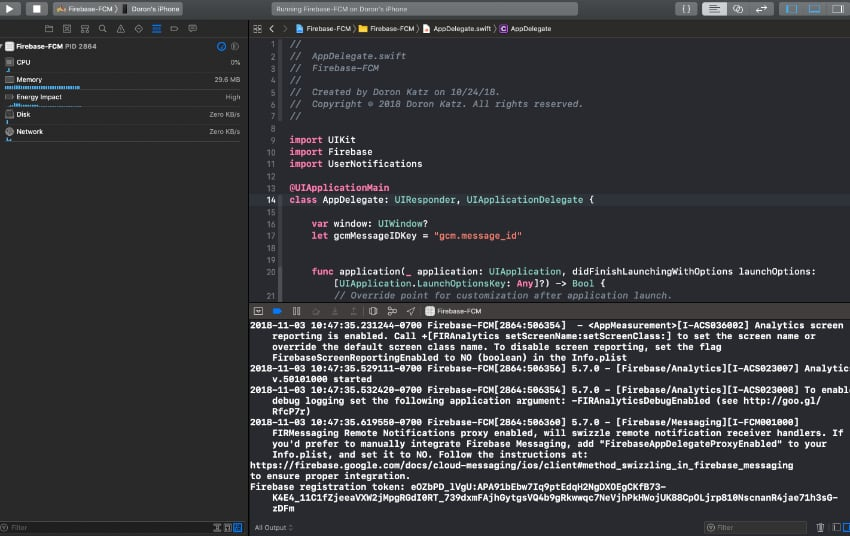Viewport: 850px width, 536px height.
Task: Click Firebase-FCM project in jump bar
Action: point(323,29)
